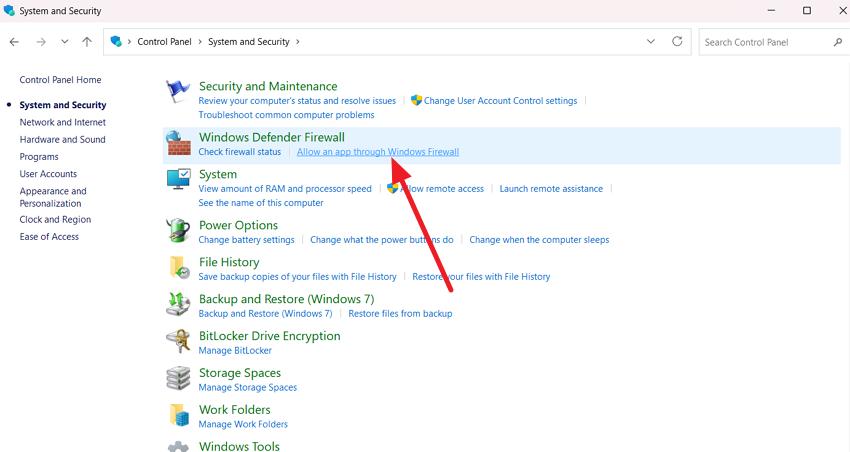The height and width of the screenshot is (452, 850).
Task: Go up one level with the up arrow
Action: pyautogui.click(x=87, y=42)
